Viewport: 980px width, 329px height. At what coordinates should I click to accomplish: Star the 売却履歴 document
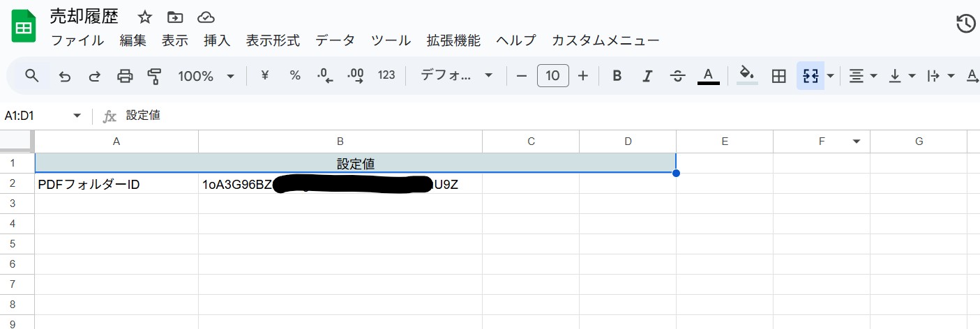coord(144,17)
